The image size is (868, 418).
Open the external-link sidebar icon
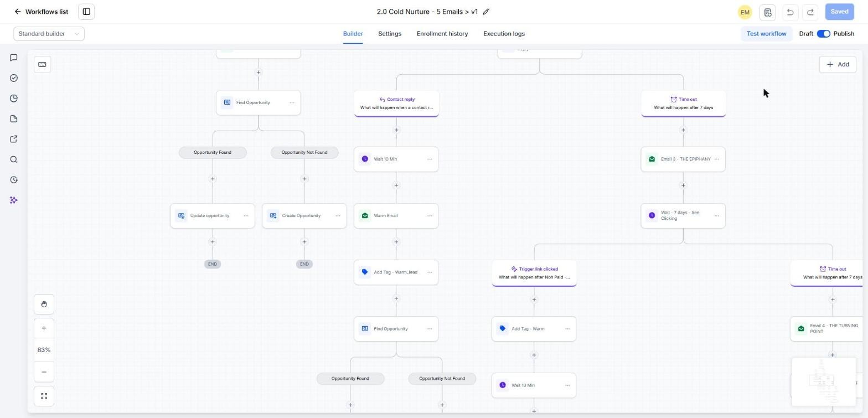point(14,139)
